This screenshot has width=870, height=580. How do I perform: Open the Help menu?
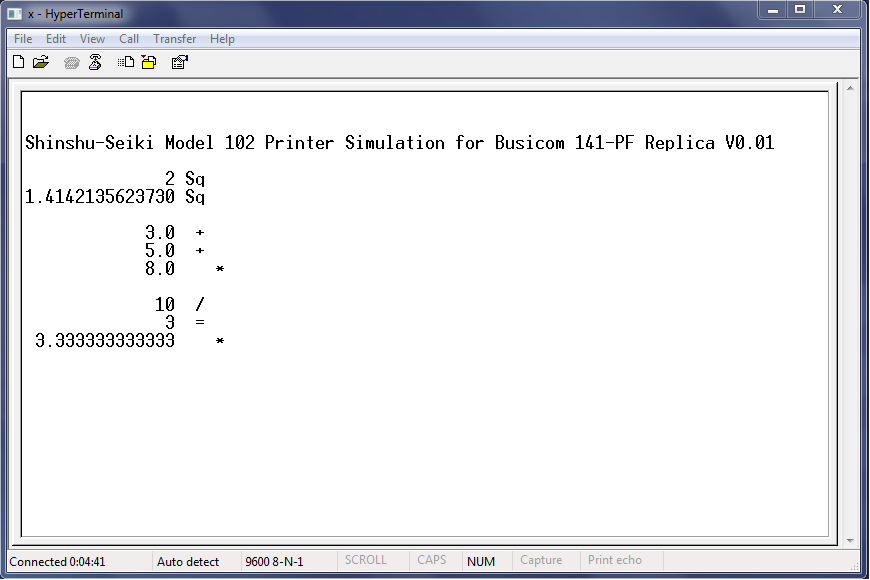(222, 39)
